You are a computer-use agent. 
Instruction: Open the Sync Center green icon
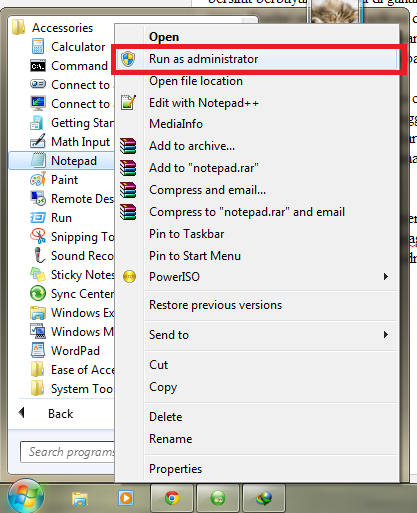tap(38, 294)
